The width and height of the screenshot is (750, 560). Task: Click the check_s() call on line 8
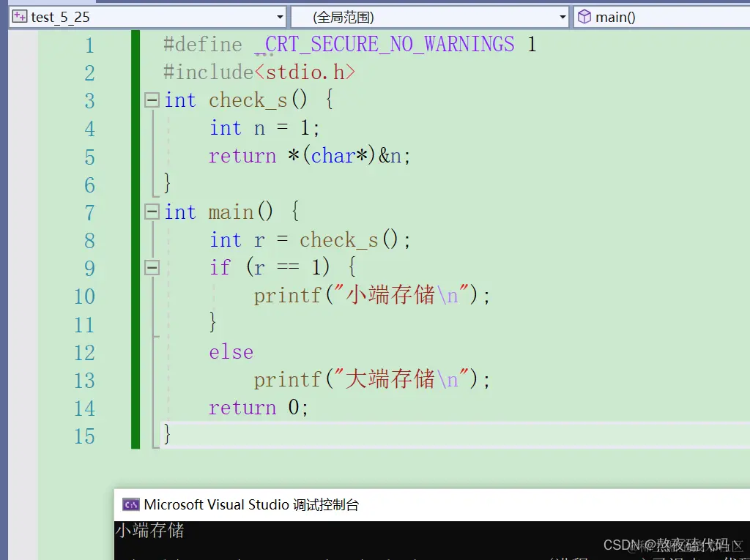354,240
